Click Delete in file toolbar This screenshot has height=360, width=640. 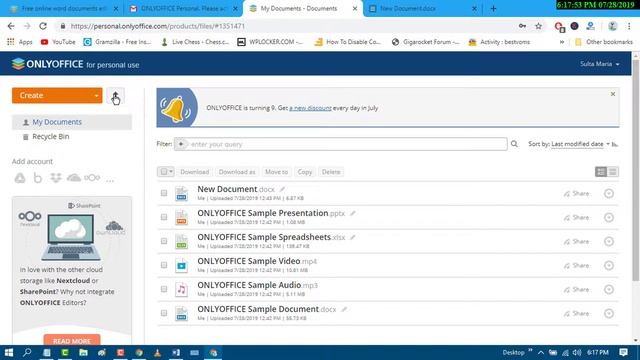point(331,172)
